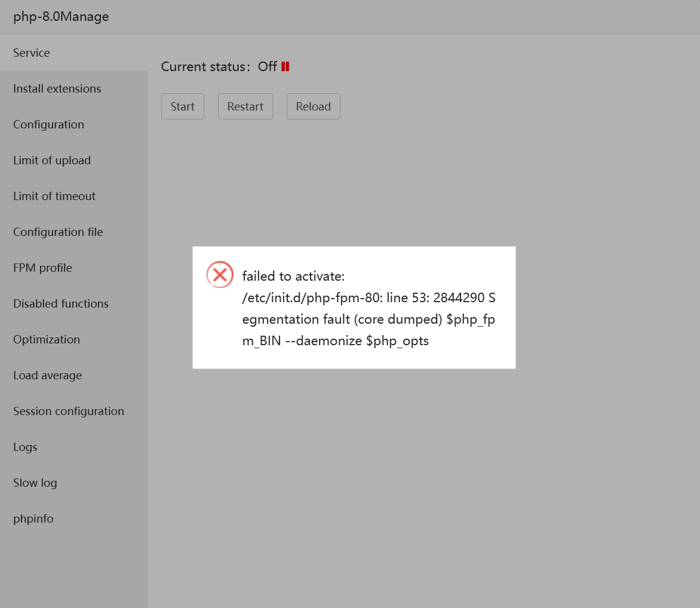The height and width of the screenshot is (608, 700).
Task: Click the red Off status indicator
Action: pos(285,67)
